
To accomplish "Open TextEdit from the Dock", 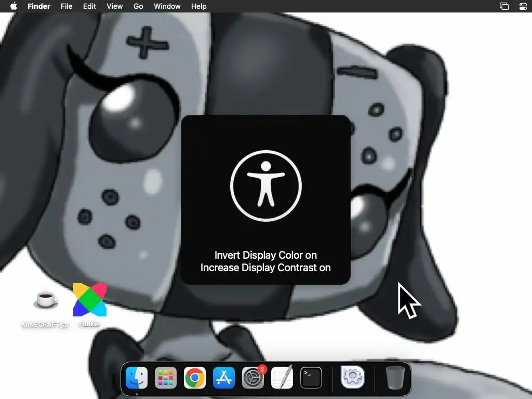I will click(282, 378).
